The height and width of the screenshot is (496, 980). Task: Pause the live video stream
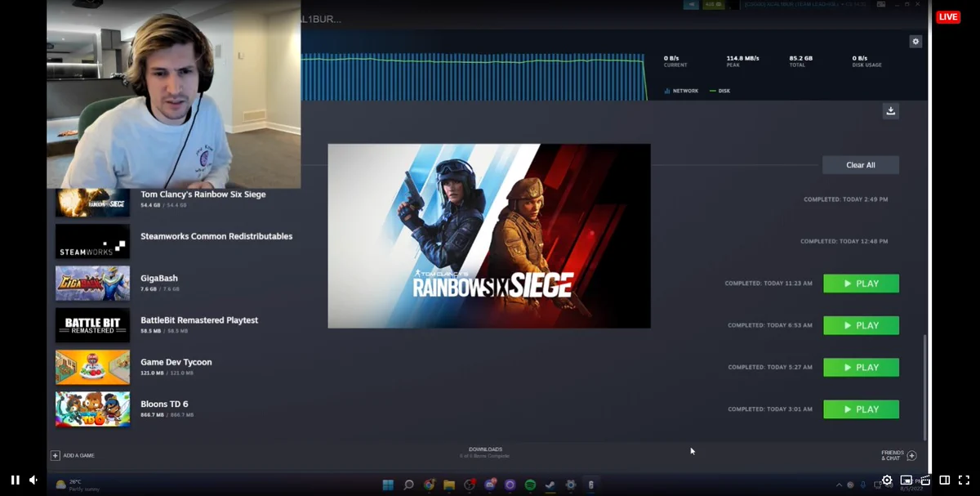pos(15,480)
